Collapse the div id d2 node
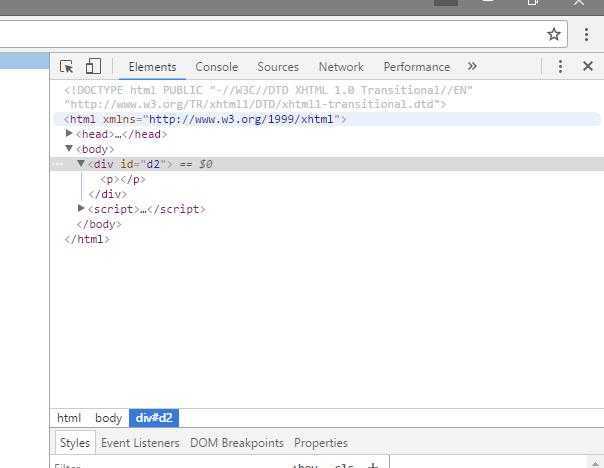This screenshot has width=604, height=468. (81, 163)
